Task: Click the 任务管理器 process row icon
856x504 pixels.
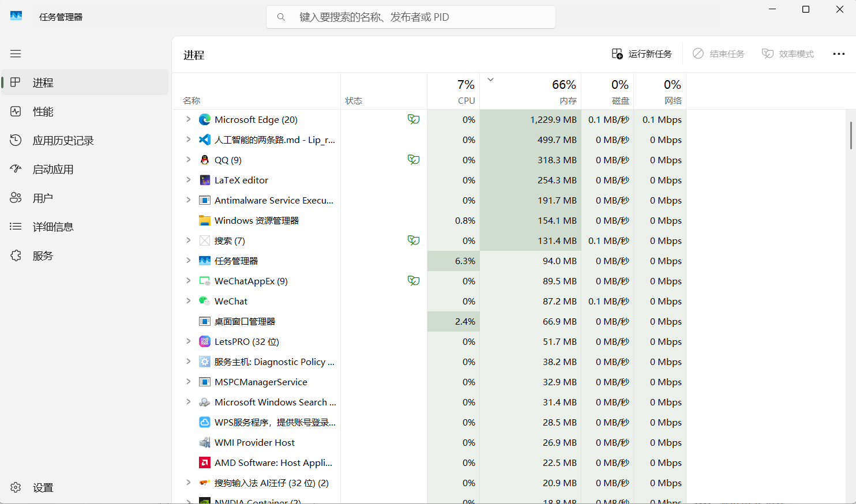Action: pos(205,261)
